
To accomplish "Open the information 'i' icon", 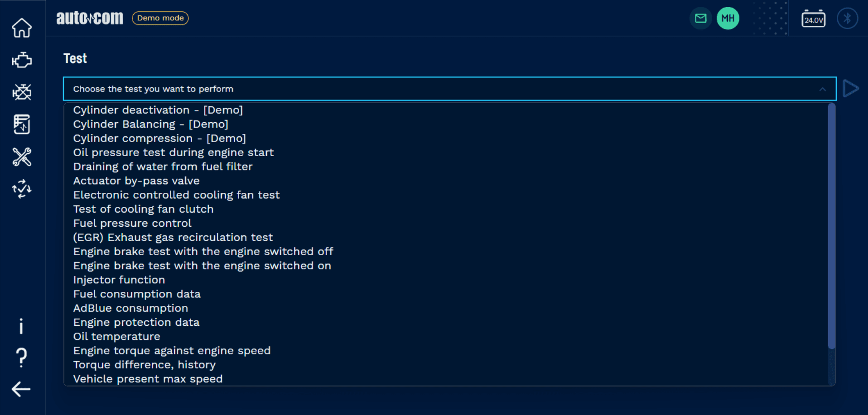I will [x=21, y=326].
